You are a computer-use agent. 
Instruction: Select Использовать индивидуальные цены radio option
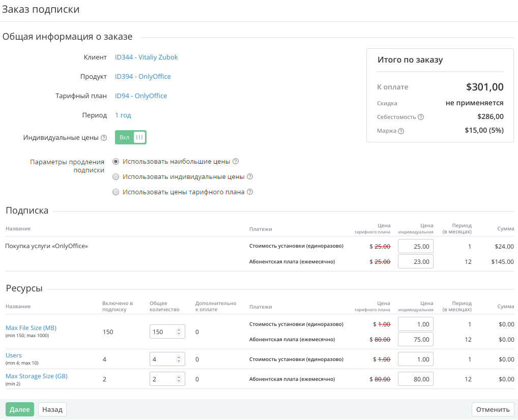click(x=116, y=177)
